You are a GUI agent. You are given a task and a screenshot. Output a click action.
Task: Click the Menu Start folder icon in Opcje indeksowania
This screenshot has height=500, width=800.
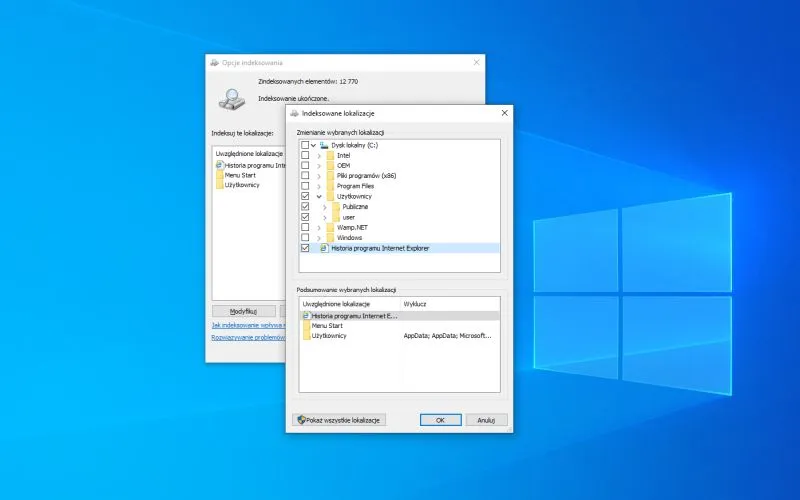219,175
